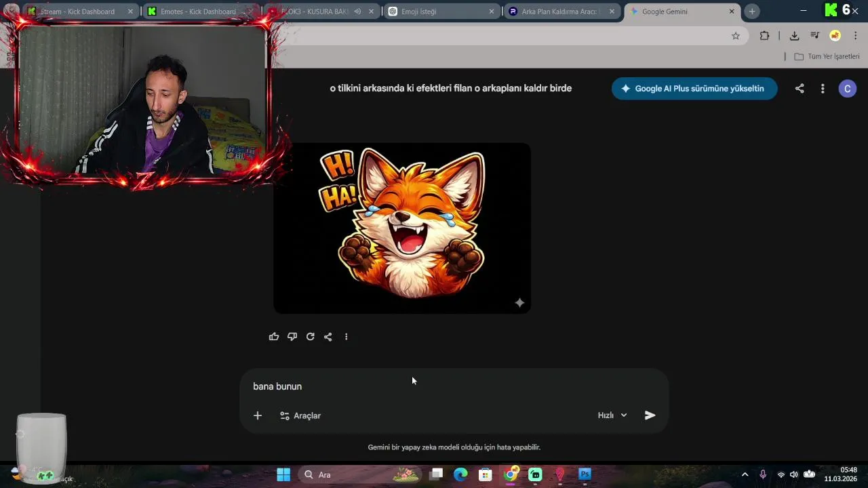Close the Arka Plan Kaldırma Aracı tab
Viewport: 868px width, 488px height.
click(x=612, y=12)
